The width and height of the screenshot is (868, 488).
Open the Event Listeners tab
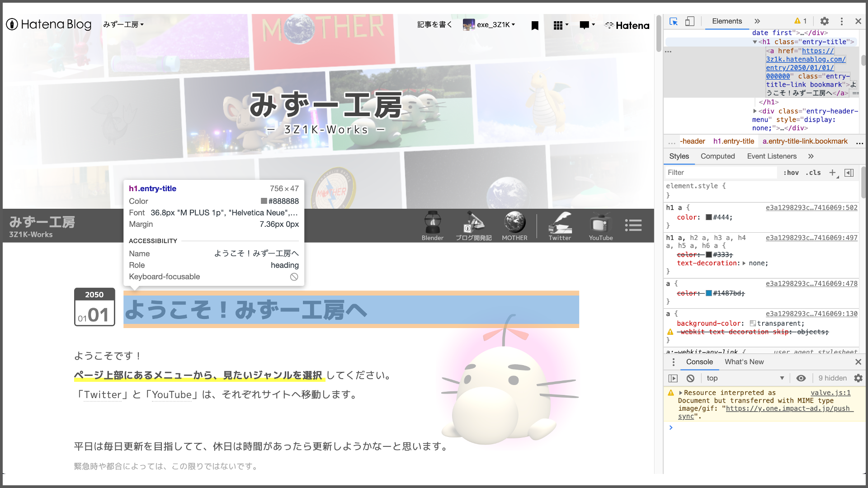coord(772,156)
